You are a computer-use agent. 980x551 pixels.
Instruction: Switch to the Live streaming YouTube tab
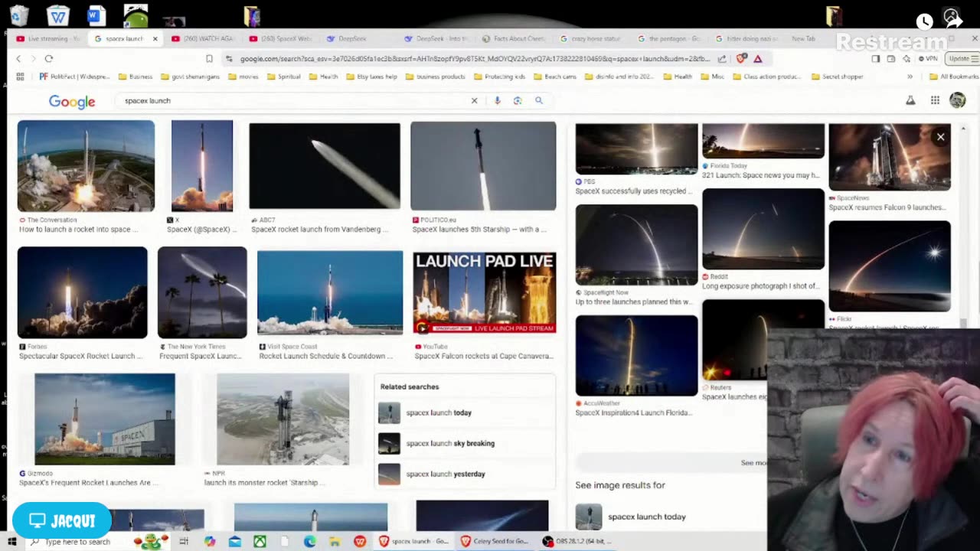pyautogui.click(x=48, y=38)
